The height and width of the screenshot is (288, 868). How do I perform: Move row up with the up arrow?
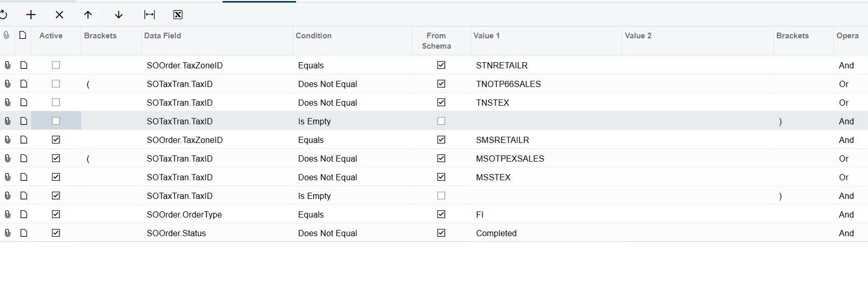(x=88, y=15)
